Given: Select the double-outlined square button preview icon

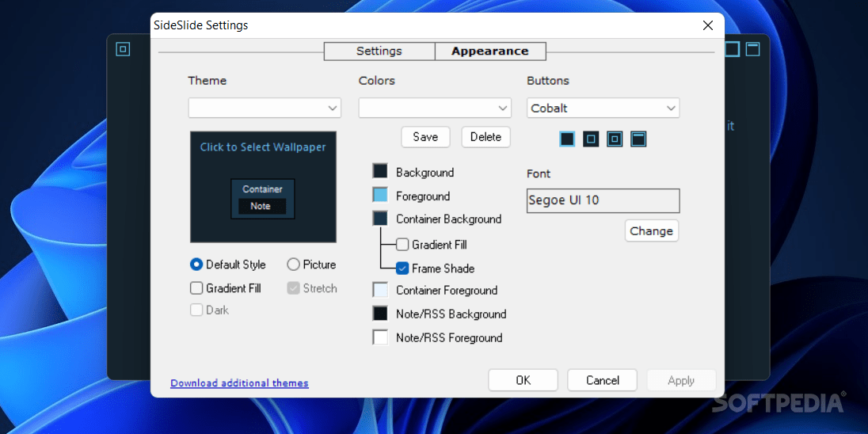Looking at the screenshot, I should 615,139.
